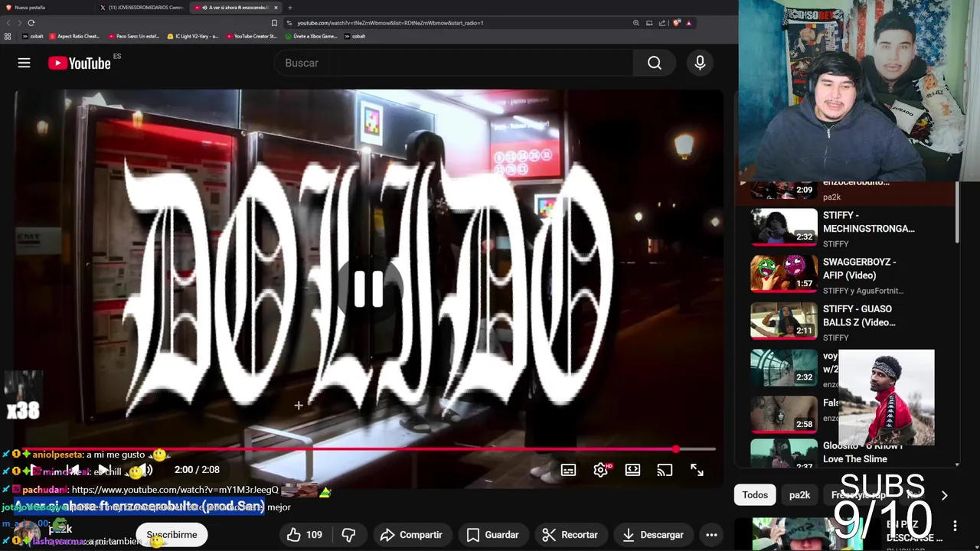Switch to the Nueva pestaña browser tab
The image size is (980, 551).
[x=46, y=7]
